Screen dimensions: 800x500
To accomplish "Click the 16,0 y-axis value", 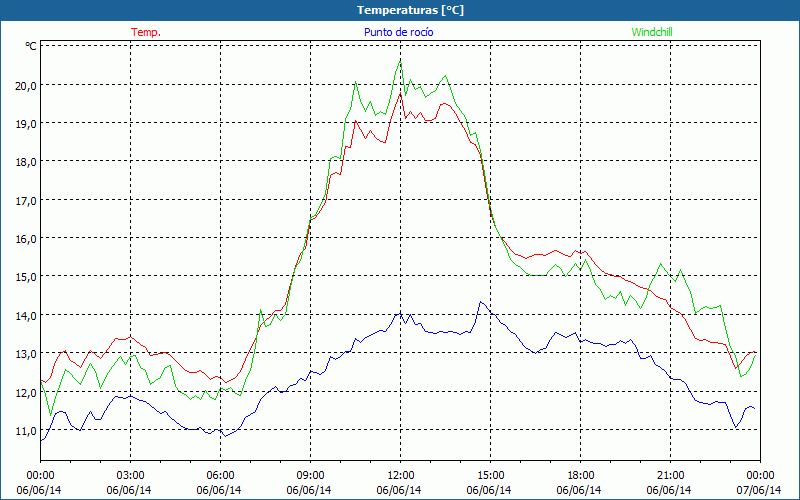I will (26, 239).
